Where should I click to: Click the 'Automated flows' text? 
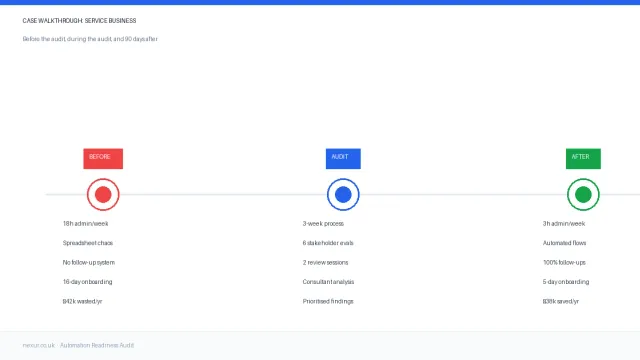tap(564, 243)
